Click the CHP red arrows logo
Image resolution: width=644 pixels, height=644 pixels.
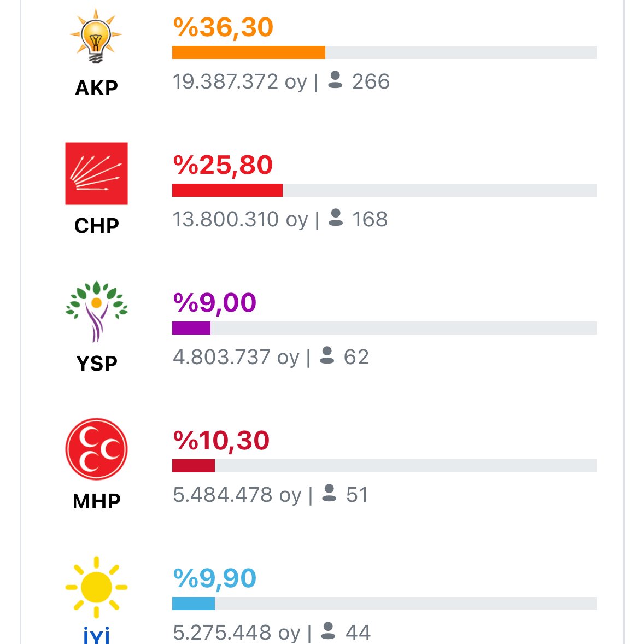coord(97,173)
